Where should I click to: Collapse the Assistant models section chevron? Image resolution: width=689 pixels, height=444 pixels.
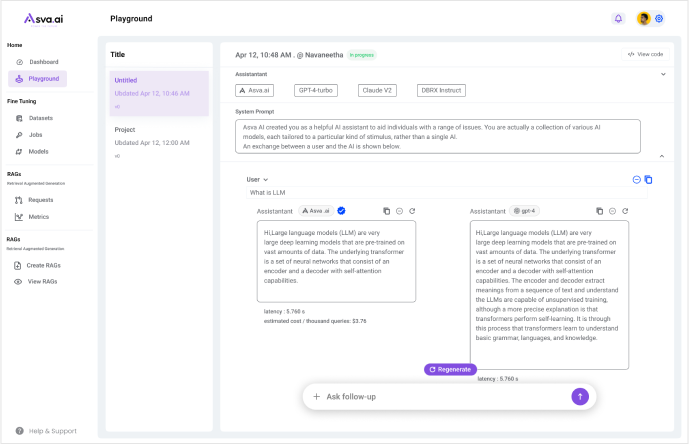(663, 74)
